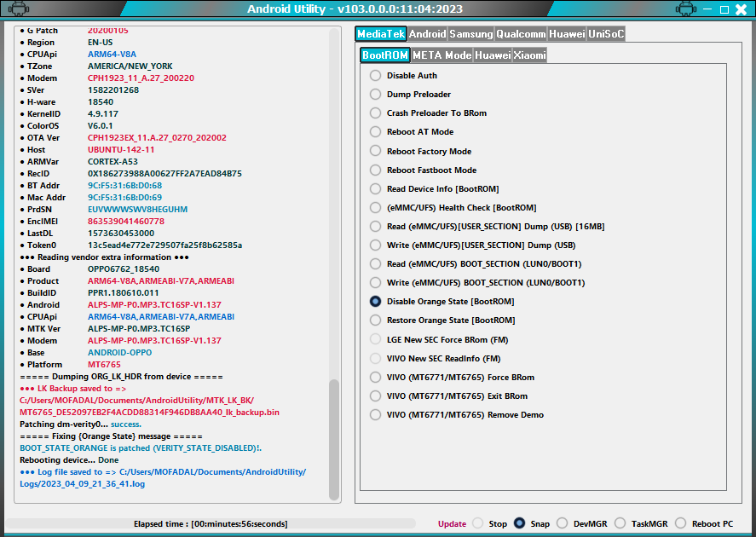Select the BootROM sub-tab
This screenshot has width=756, height=537.
tap(385, 55)
